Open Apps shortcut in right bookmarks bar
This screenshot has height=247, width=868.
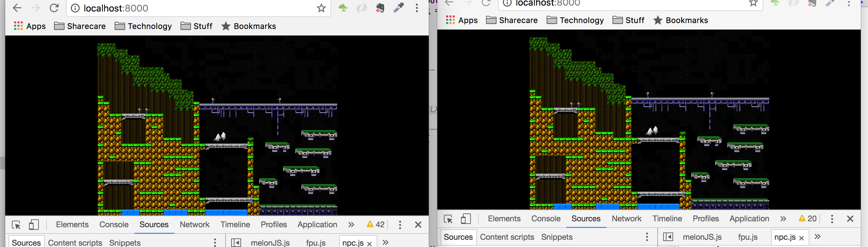click(462, 20)
